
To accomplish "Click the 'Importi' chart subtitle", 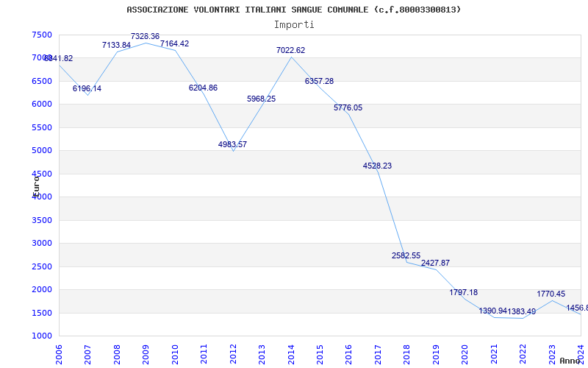I will pos(294,25).
